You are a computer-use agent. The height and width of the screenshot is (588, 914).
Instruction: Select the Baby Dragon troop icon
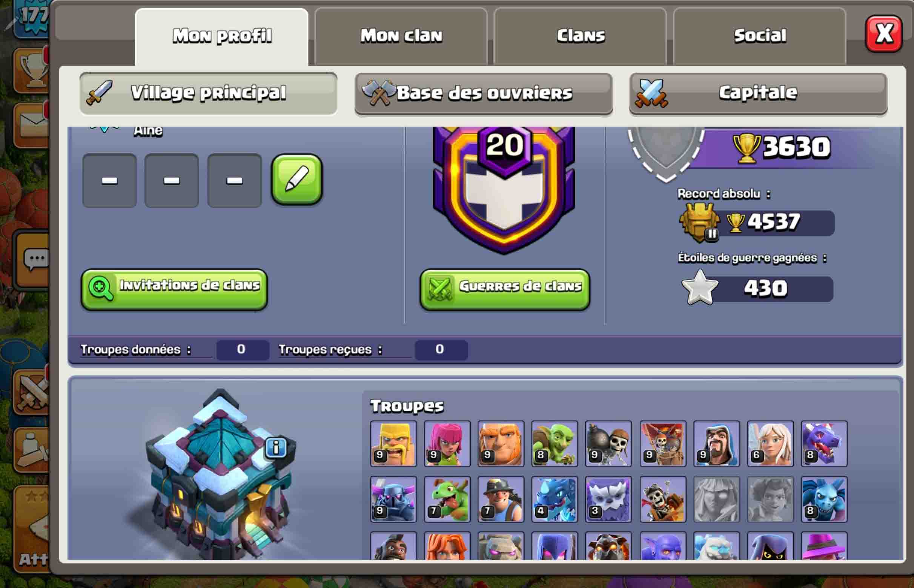[x=447, y=499]
